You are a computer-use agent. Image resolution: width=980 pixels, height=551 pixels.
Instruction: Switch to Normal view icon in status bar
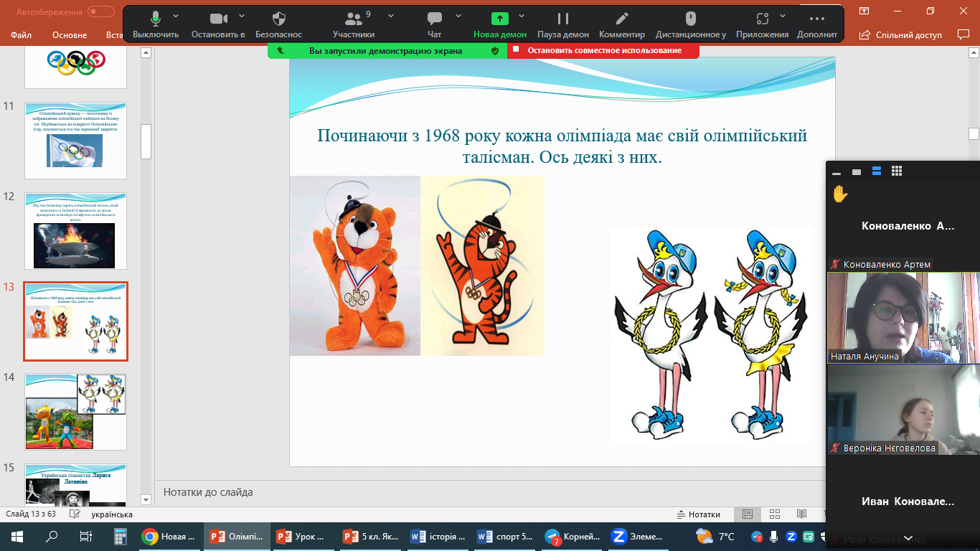[x=747, y=514]
